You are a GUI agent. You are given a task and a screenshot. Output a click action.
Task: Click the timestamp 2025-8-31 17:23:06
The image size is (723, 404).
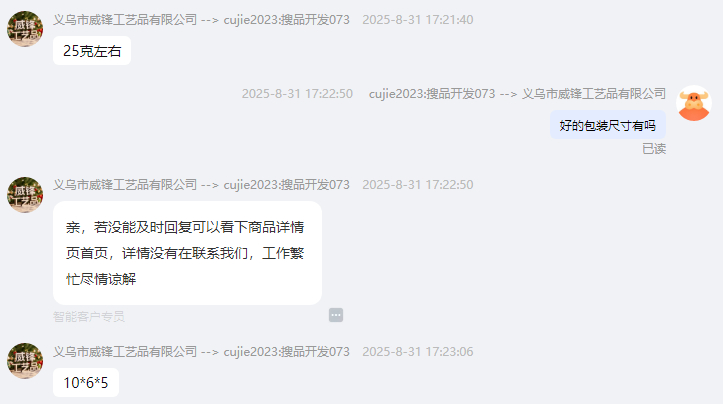click(x=418, y=351)
